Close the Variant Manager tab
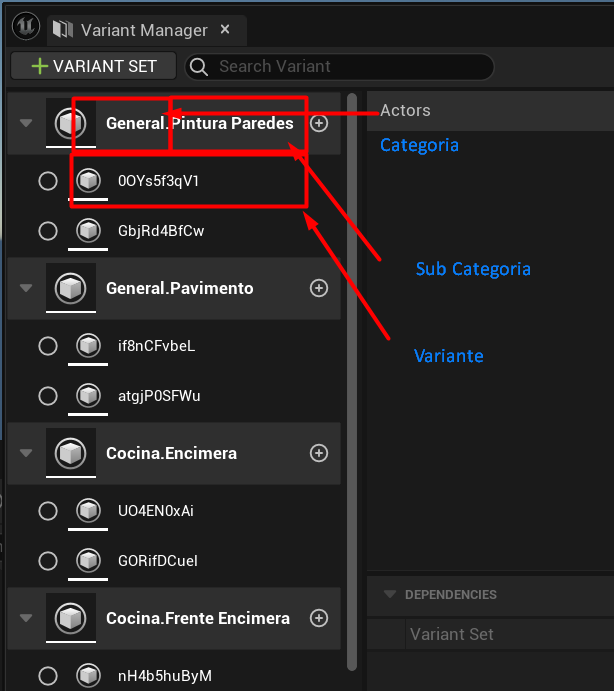Image resolution: width=614 pixels, height=691 pixels. tap(225, 30)
